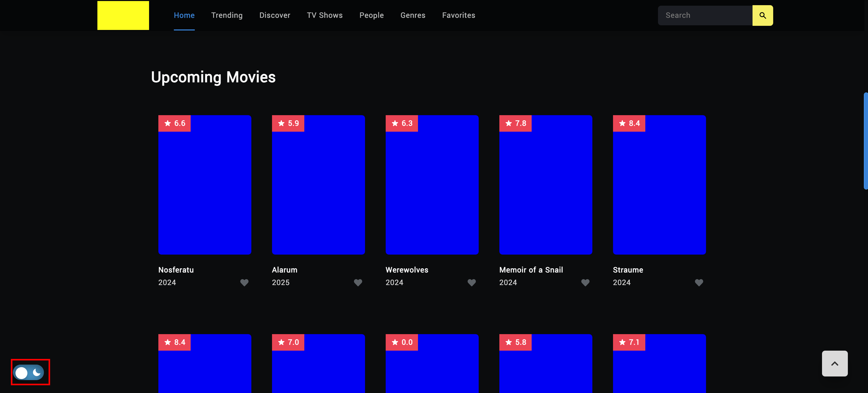Click the Nosferatu movie title
Image resolution: width=868 pixels, height=393 pixels.
(x=176, y=270)
